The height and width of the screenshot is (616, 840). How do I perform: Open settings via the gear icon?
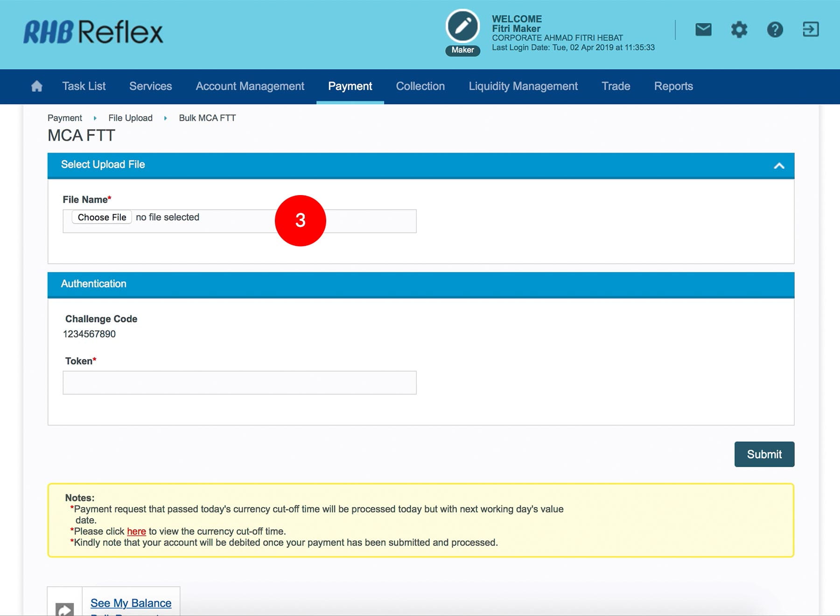point(739,30)
